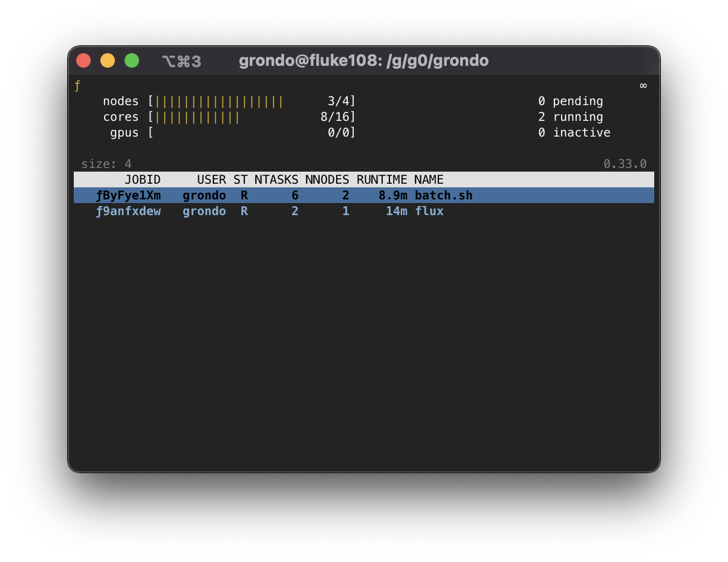Screen dimensions: 728x562
Task: Maximize the terminal with green button
Action: coord(132,60)
